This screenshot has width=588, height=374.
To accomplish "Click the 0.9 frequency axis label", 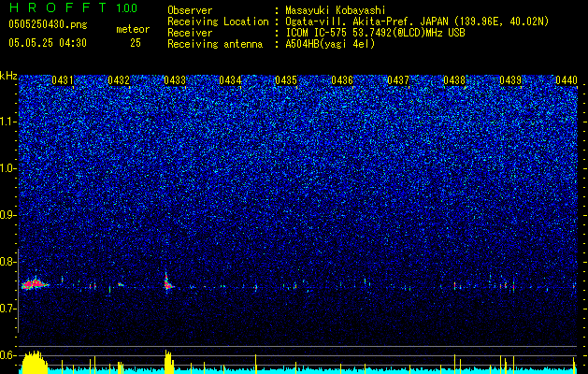I will click(8, 215).
